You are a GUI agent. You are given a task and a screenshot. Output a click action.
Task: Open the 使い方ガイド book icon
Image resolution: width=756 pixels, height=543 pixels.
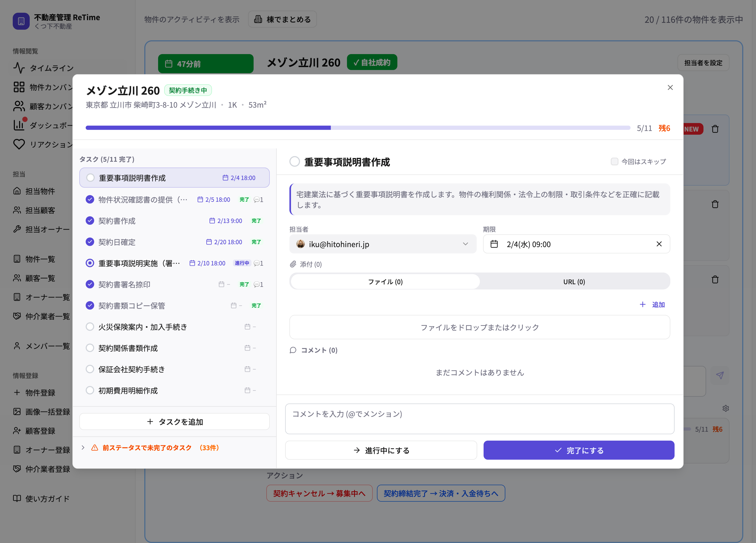click(x=17, y=498)
